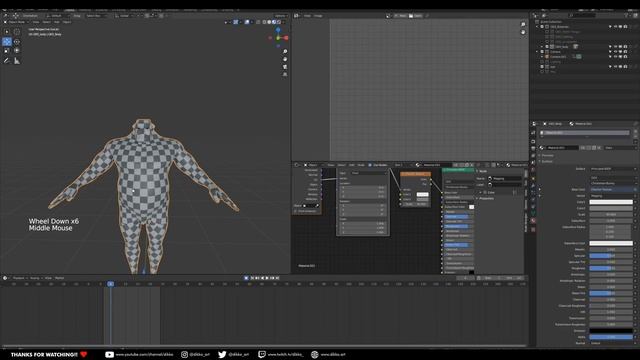Click the 3D viewport zoom magnifier icon
640x360 pixels.
point(285,52)
